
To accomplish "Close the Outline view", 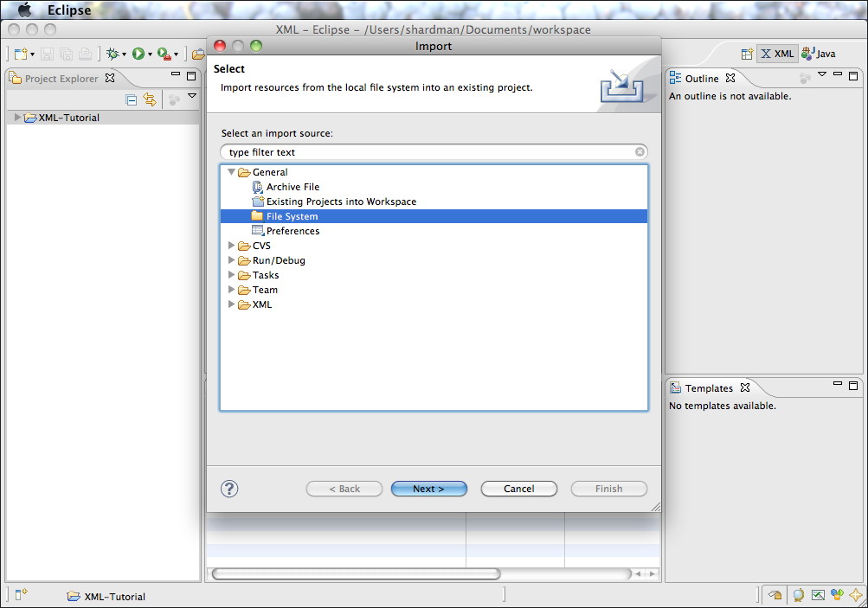I will click(x=730, y=78).
